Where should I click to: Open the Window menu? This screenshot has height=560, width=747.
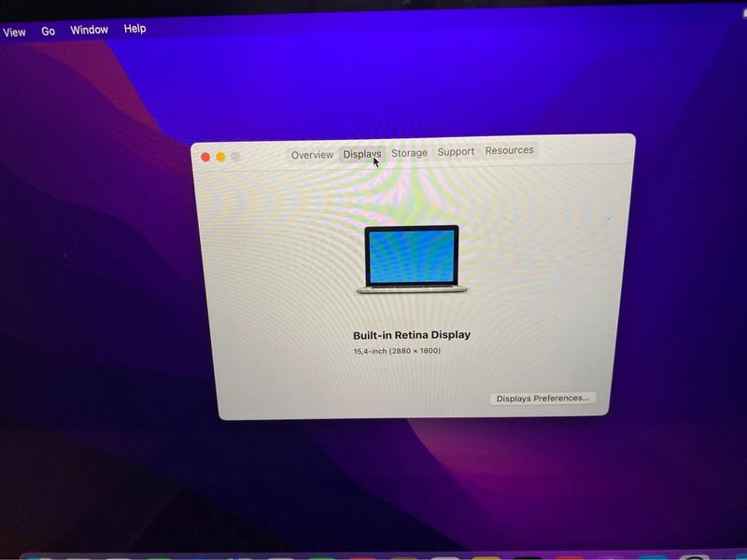coord(89,30)
